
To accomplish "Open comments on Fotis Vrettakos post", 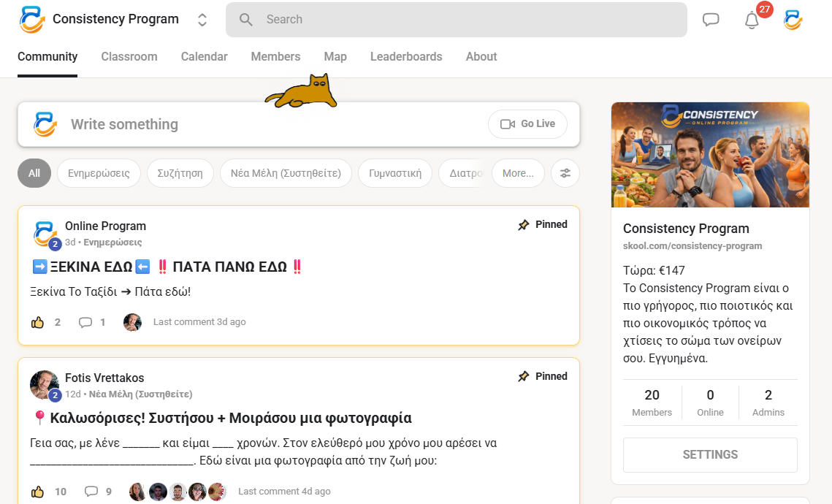I will point(91,492).
